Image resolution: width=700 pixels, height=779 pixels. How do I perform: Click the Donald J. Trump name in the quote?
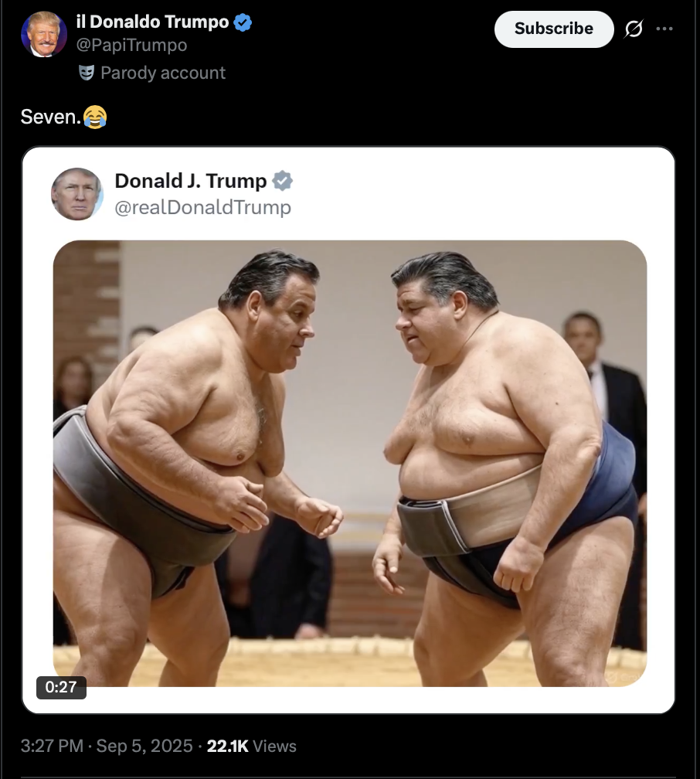(191, 181)
